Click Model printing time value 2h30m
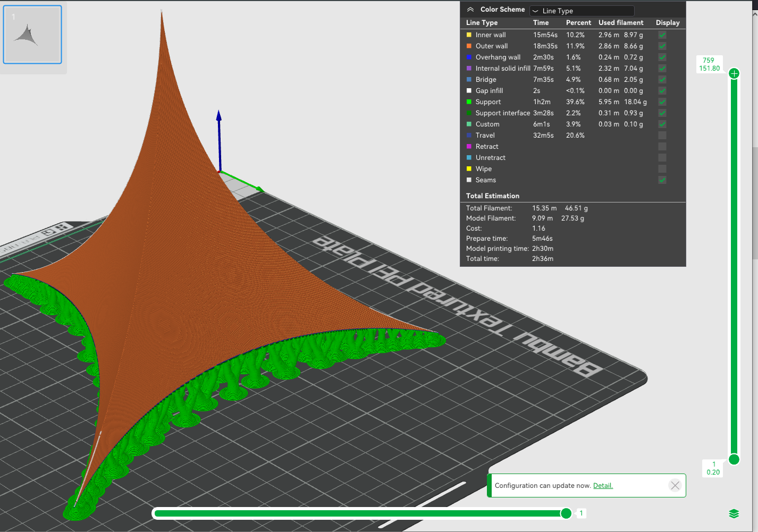The image size is (758, 532). point(543,249)
